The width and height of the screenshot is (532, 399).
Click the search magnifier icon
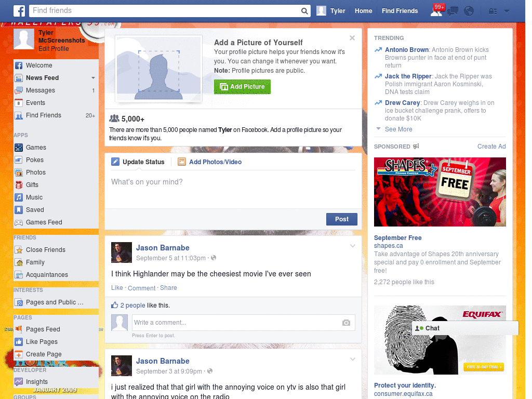pos(304,11)
